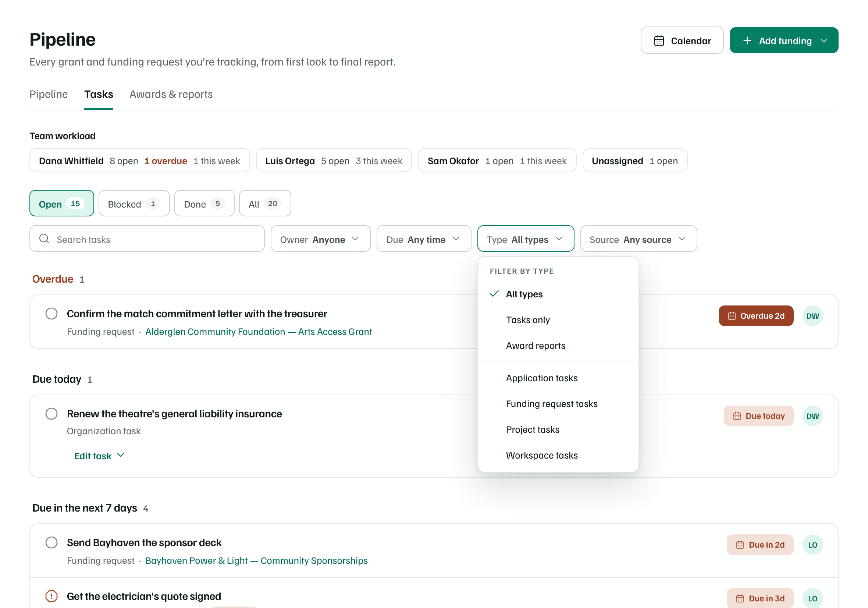Click DW avatar on the insurance task
Screen dimensions: 868x608
812,416
